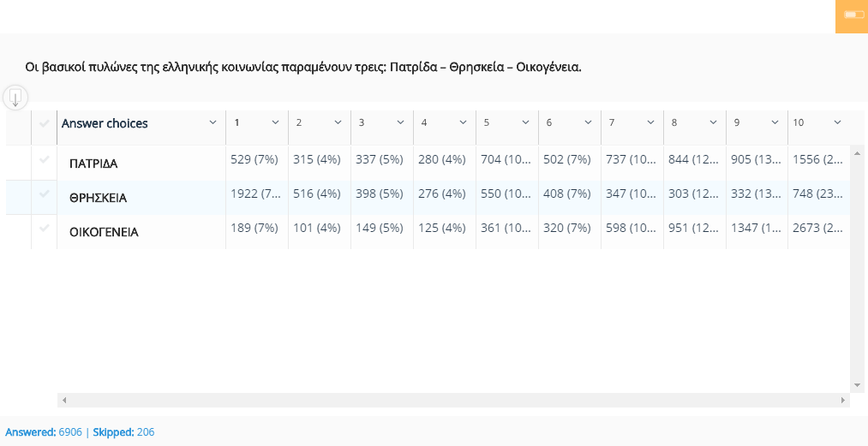Toggle the header select-all checkmark
Screen dimensions: 868x446
pos(44,123)
